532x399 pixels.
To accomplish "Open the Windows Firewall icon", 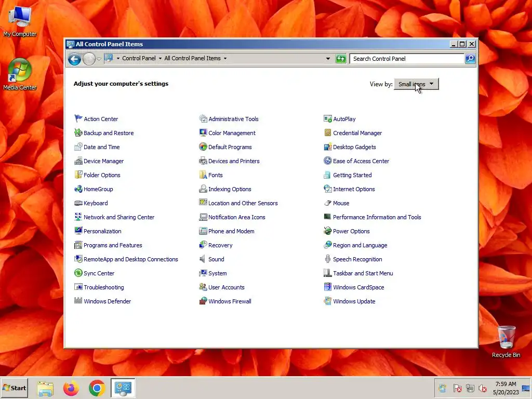I will [203, 301].
